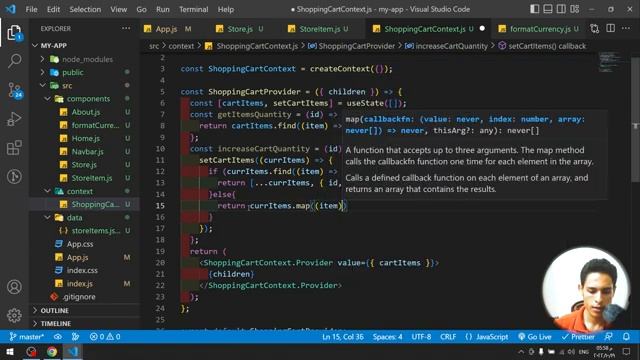This screenshot has height=360, width=640.
Task: Open the Windows Start menu
Action: pyautogui.click(x=9, y=351)
